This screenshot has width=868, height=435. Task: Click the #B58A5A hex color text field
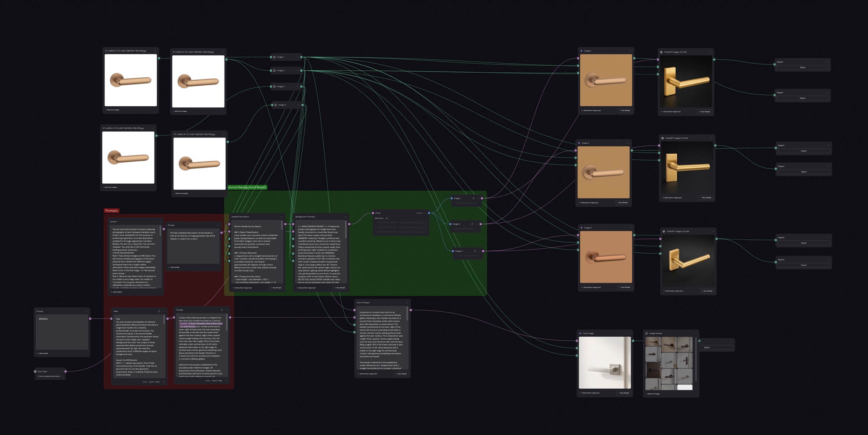tap(62, 332)
